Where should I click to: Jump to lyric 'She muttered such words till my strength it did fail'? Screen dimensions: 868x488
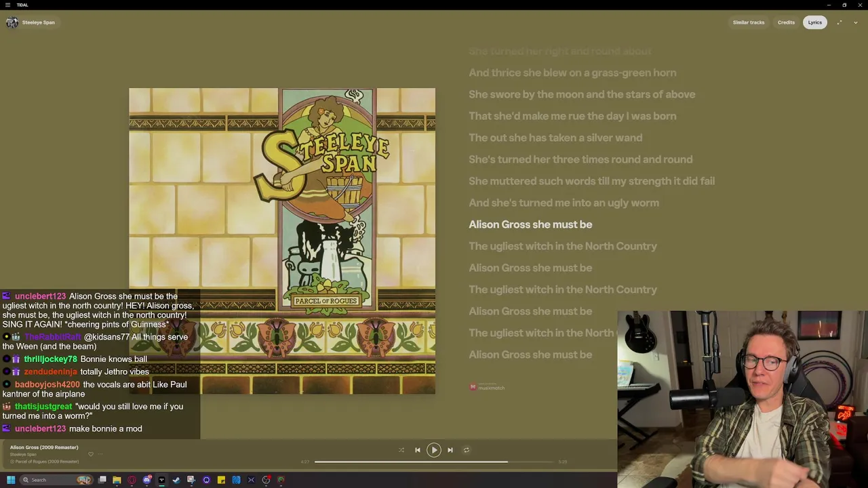[x=591, y=181]
